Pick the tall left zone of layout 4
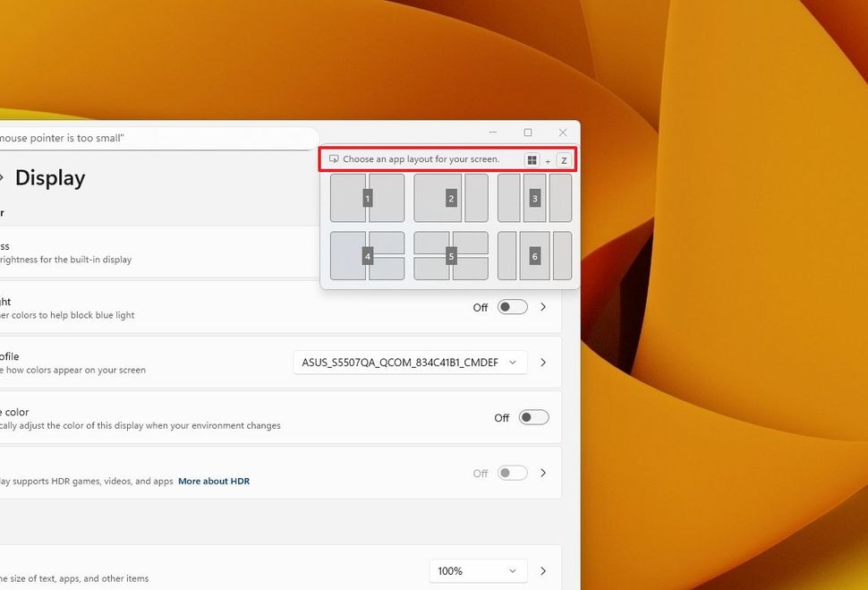 [347, 256]
